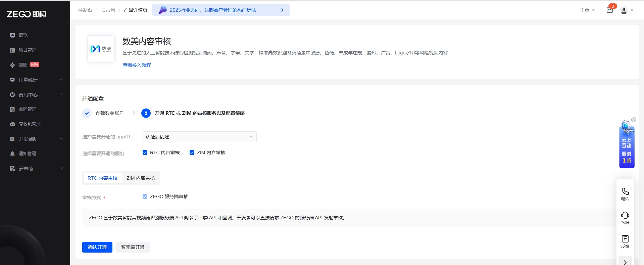Click the 确认开通 button

coord(97,247)
